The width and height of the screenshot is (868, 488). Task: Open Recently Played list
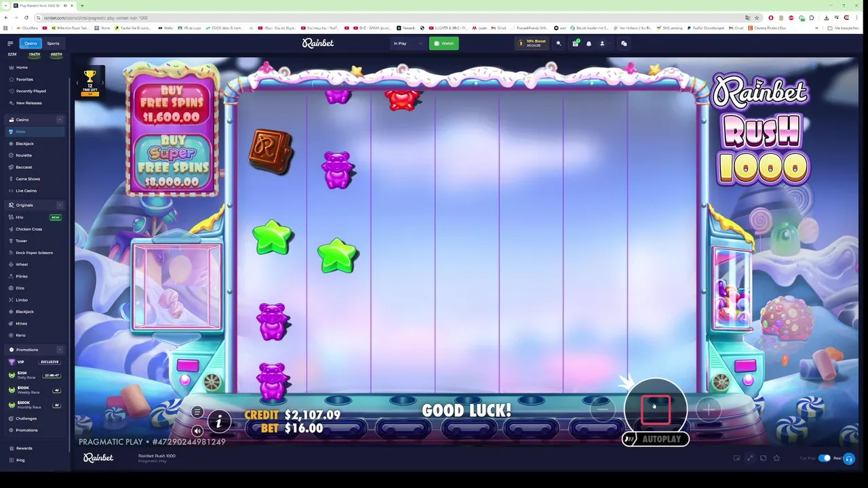point(31,91)
